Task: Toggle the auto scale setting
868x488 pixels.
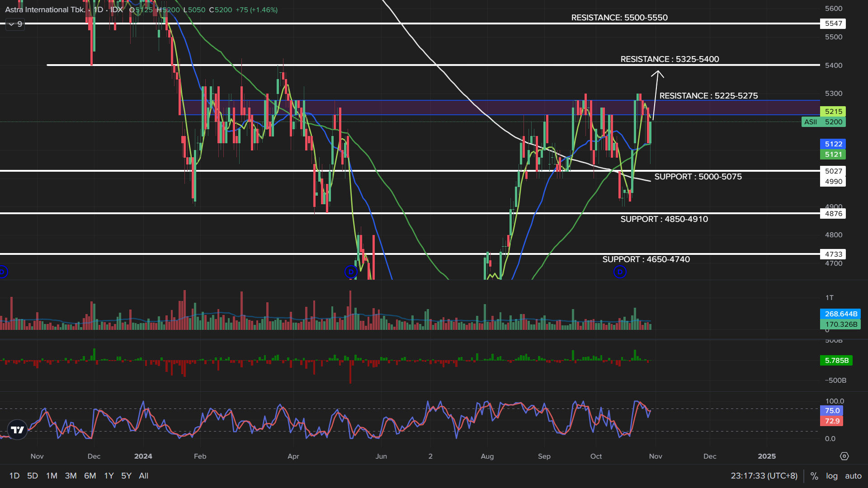Action: pyautogui.click(x=854, y=476)
